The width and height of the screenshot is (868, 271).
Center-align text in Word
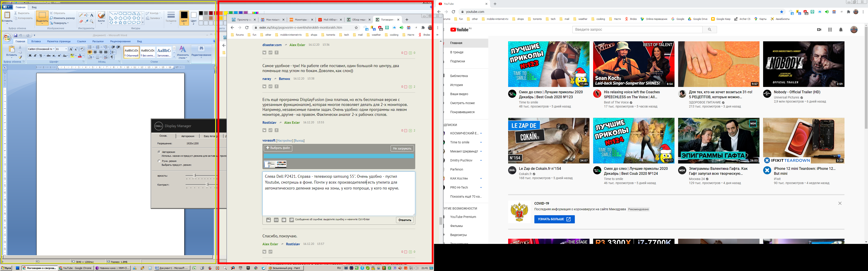(x=95, y=52)
